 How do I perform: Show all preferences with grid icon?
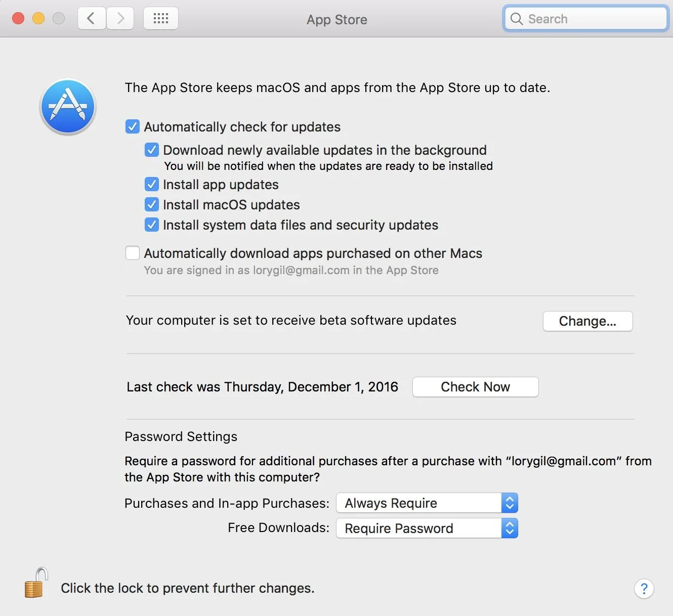pos(160,19)
